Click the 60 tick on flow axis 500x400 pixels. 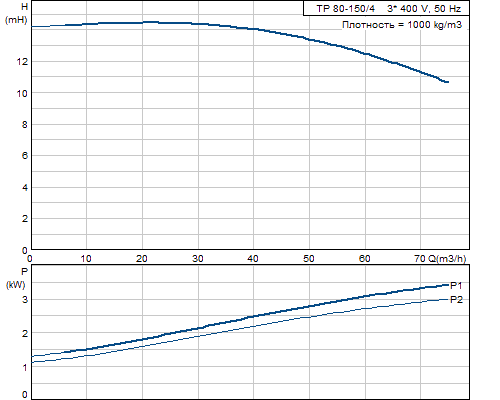click(x=364, y=259)
